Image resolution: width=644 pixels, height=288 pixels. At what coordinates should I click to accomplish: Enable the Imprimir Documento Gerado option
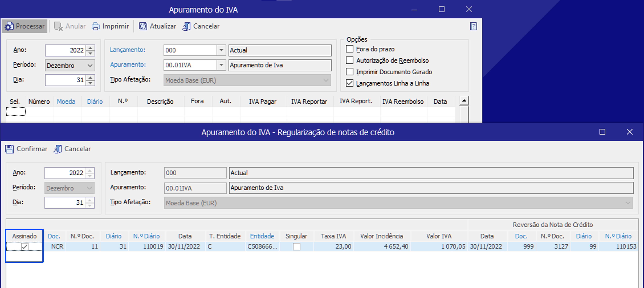coord(350,72)
